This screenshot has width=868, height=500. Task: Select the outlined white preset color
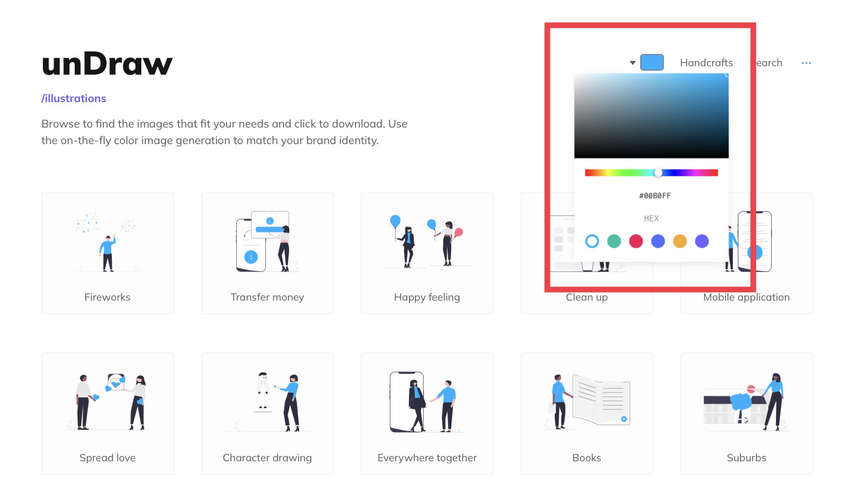(592, 242)
